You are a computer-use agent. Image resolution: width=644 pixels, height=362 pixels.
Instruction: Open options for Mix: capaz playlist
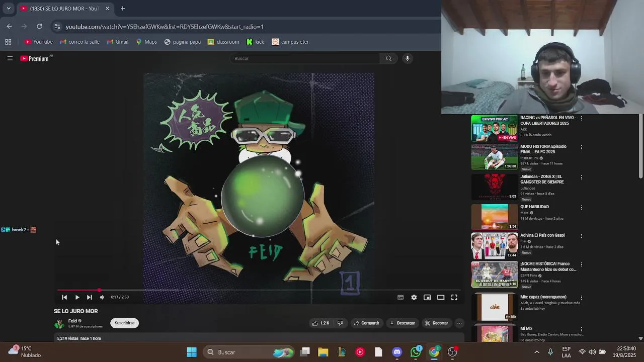(582, 298)
